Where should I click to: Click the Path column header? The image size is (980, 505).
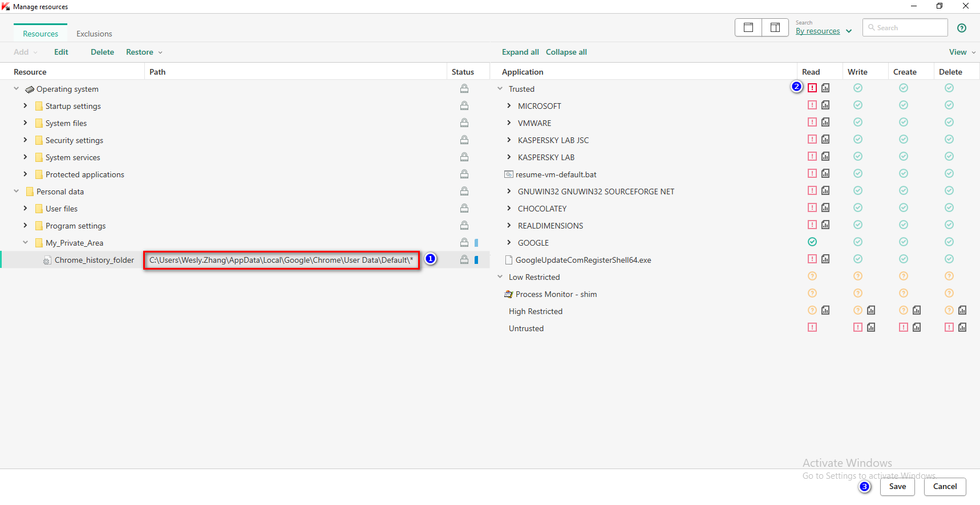pos(157,72)
